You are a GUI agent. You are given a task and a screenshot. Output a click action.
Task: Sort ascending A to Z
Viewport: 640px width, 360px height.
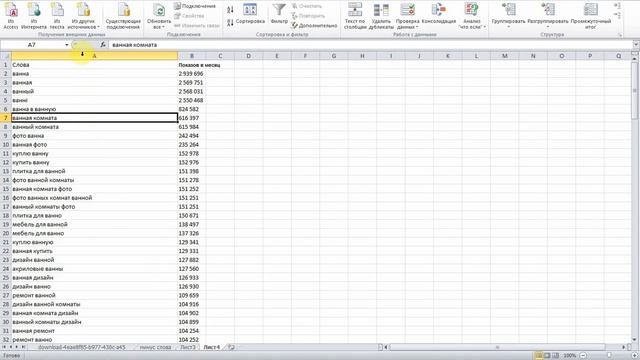tap(230, 9)
